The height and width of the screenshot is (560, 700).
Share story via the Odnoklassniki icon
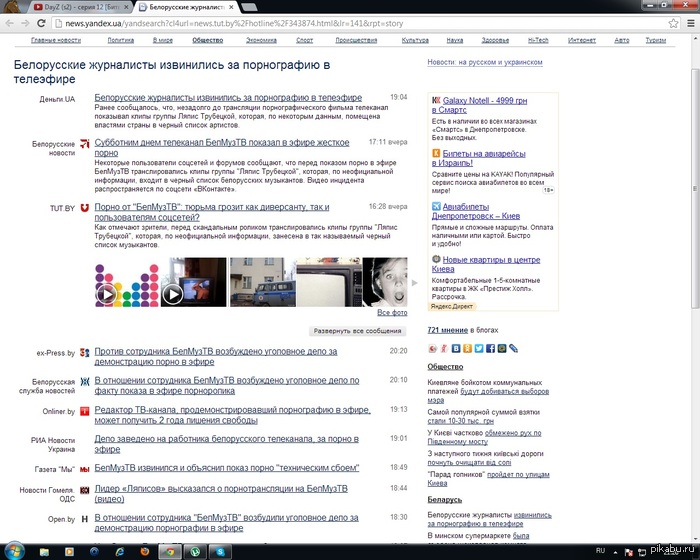(x=467, y=348)
